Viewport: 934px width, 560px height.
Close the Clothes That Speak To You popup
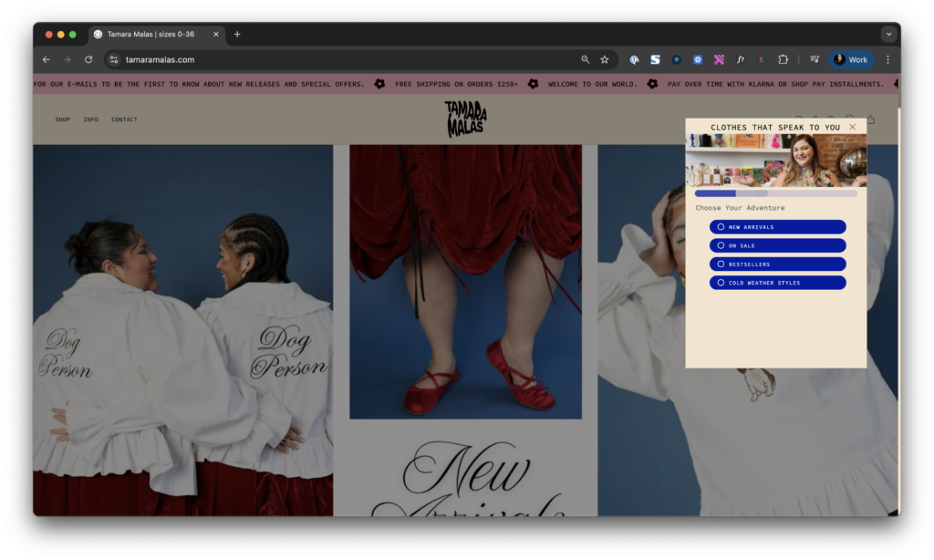coord(853,127)
